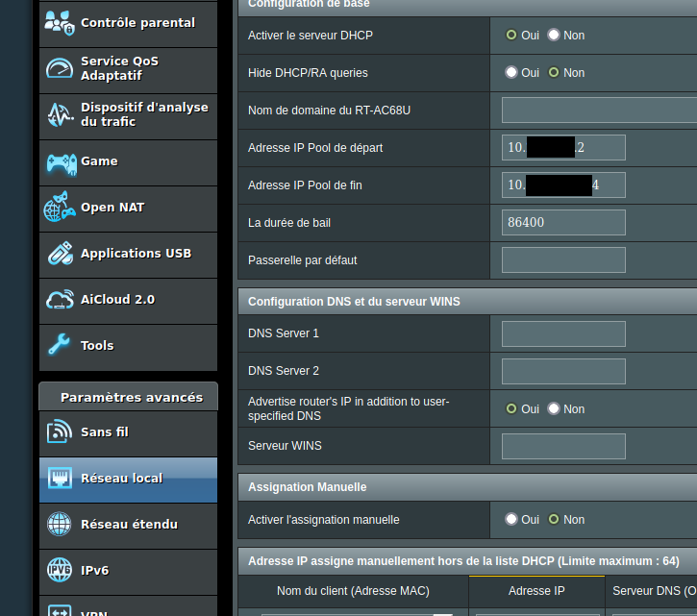This screenshot has height=616, width=697.
Task: Click the Adresse IP Pool de départ field
Action: [563, 148]
